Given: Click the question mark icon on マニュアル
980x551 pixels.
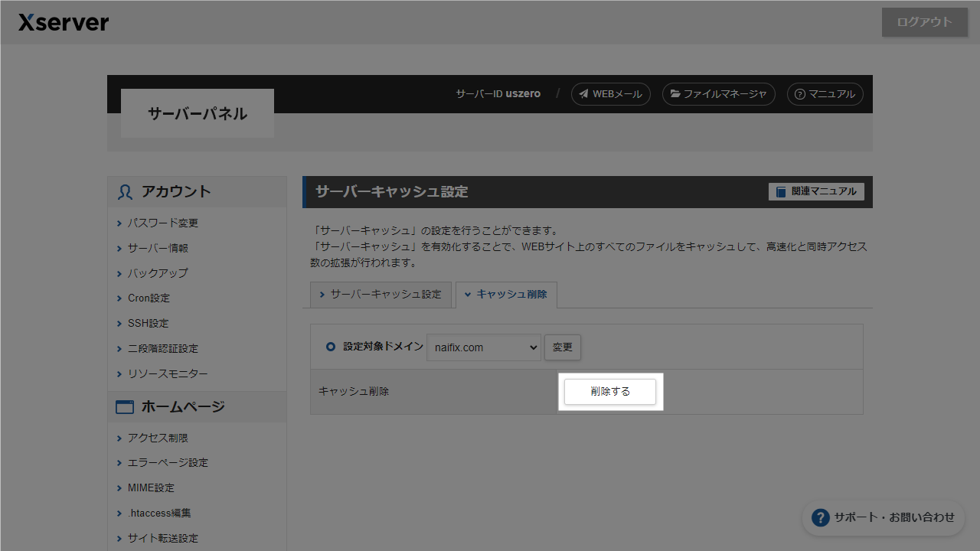Looking at the screenshot, I should pos(800,94).
